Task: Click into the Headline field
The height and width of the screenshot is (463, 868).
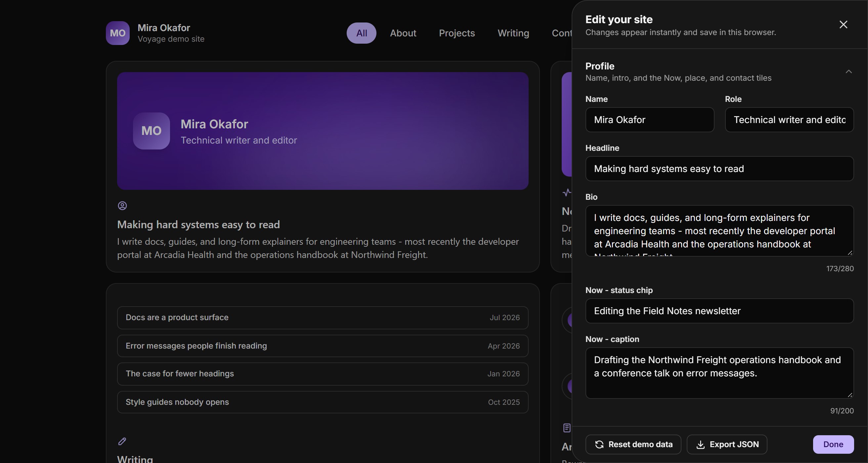Action: point(719,168)
